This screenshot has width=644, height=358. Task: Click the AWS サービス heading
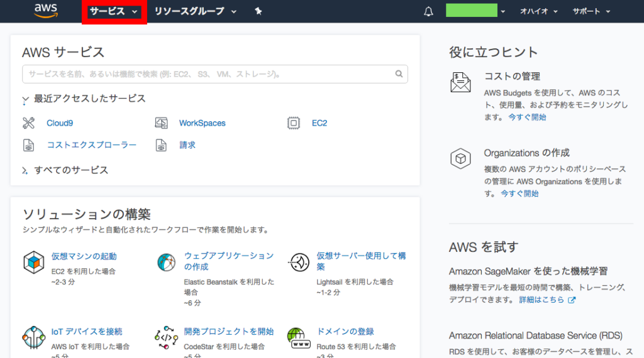tap(64, 53)
